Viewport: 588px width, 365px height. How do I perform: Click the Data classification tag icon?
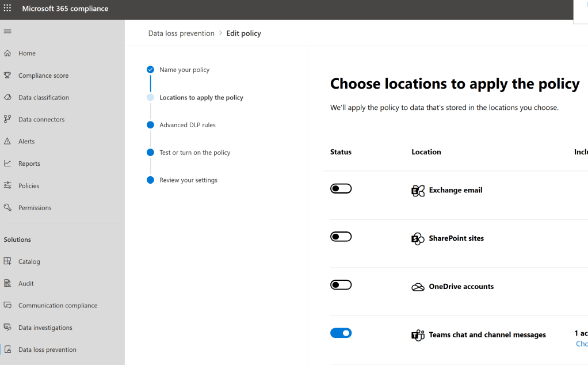click(7, 97)
